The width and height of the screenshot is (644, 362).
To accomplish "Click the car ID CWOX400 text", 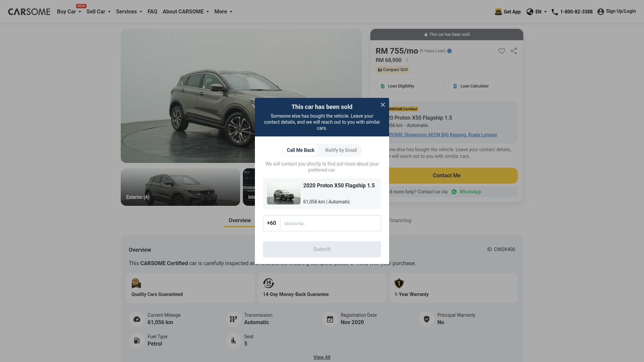I will pyautogui.click(x=501, y=249).
